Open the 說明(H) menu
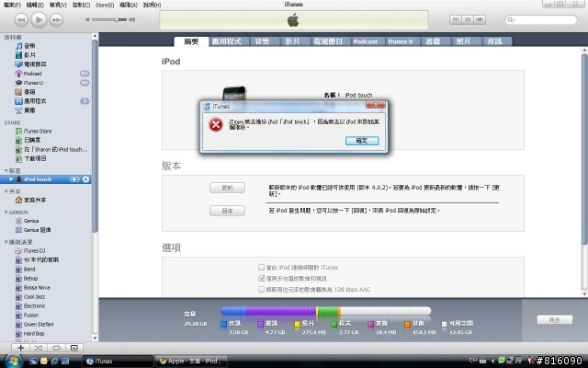This screenshot has height=368, width=588. pos(152,5)
